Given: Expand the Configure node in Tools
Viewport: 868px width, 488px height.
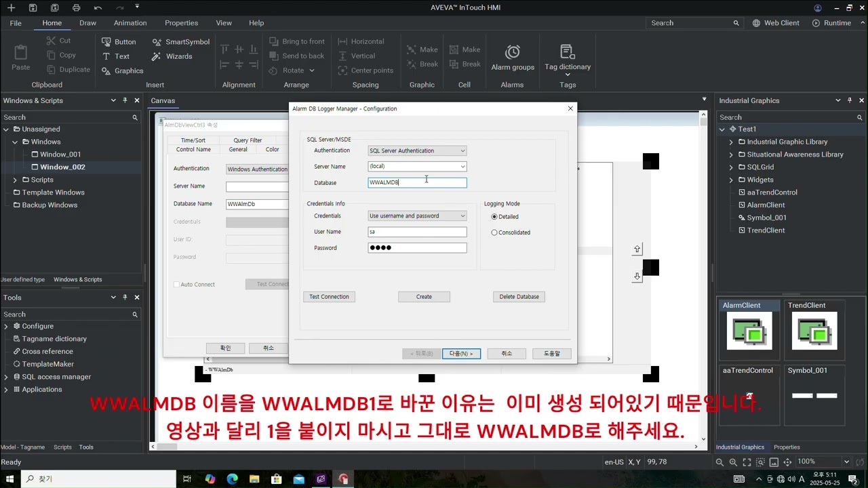Looking at the screenshot, I should tap(6, 326).
